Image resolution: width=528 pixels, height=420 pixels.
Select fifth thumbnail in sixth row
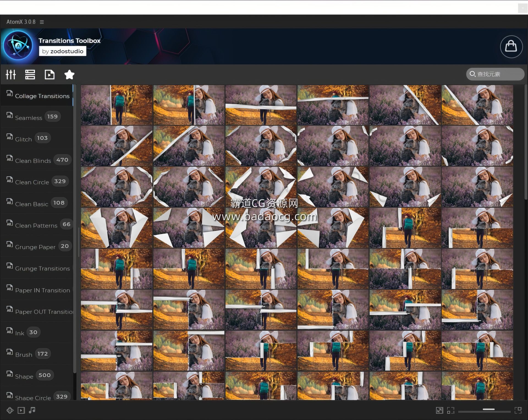pyautogui.click(x=405, y=310)
